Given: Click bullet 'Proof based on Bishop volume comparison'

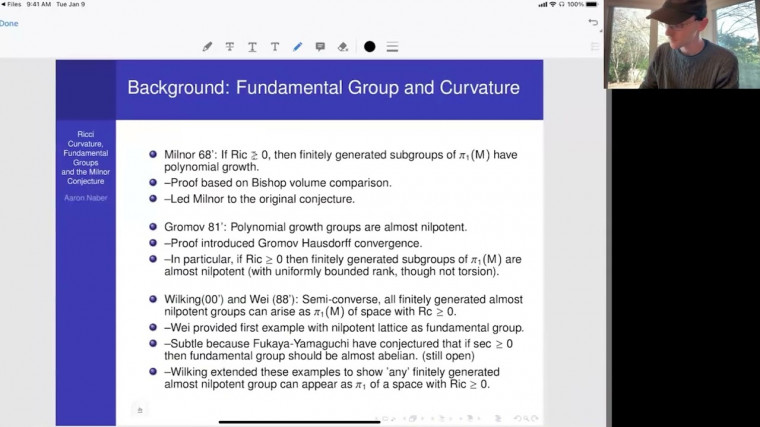Looking at the screenshot, I should (278, 183).
